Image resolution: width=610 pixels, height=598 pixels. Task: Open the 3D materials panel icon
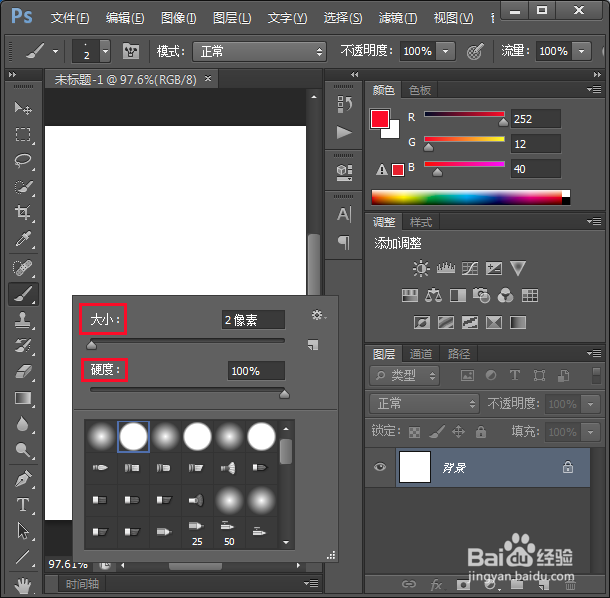point(344,172)
